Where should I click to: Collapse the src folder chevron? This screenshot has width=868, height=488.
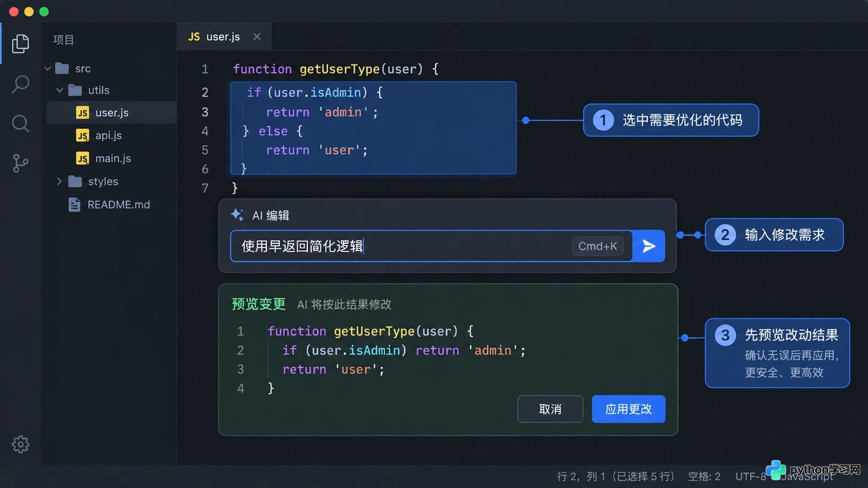tap(48, 69)
